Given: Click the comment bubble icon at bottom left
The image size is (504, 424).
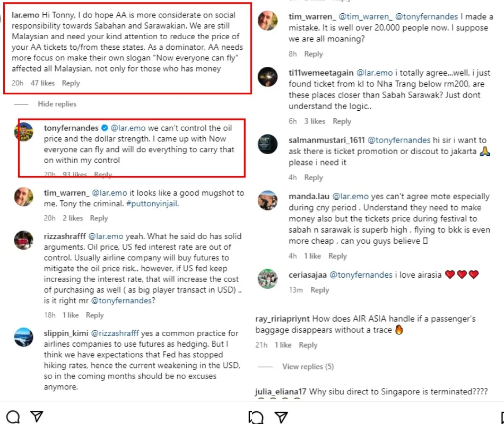Looking at the screenshot, I should click(13, 417).
